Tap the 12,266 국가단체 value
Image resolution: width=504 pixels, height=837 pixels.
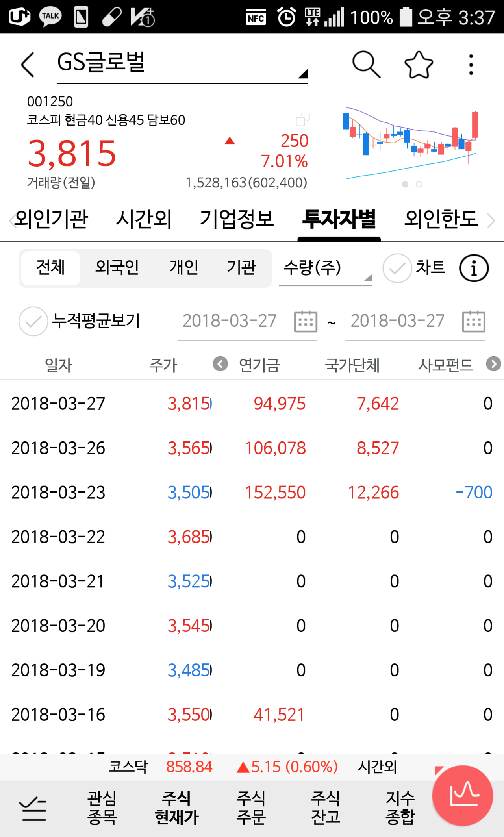tap(373, 493)
